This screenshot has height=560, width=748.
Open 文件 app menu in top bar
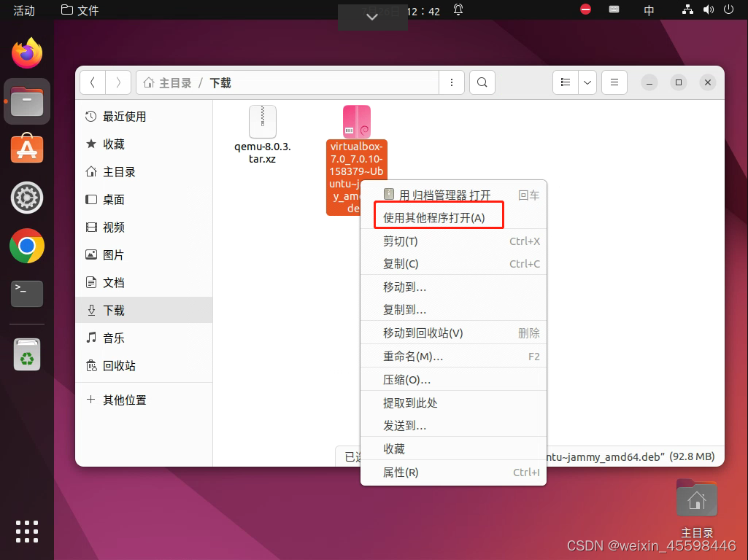[80, 10]
